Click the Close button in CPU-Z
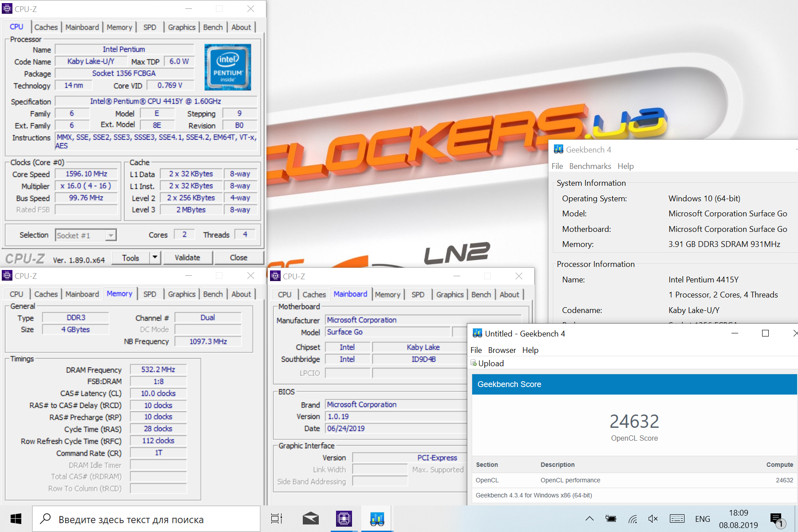The image size is (798, 532). (x=239, y=258)
